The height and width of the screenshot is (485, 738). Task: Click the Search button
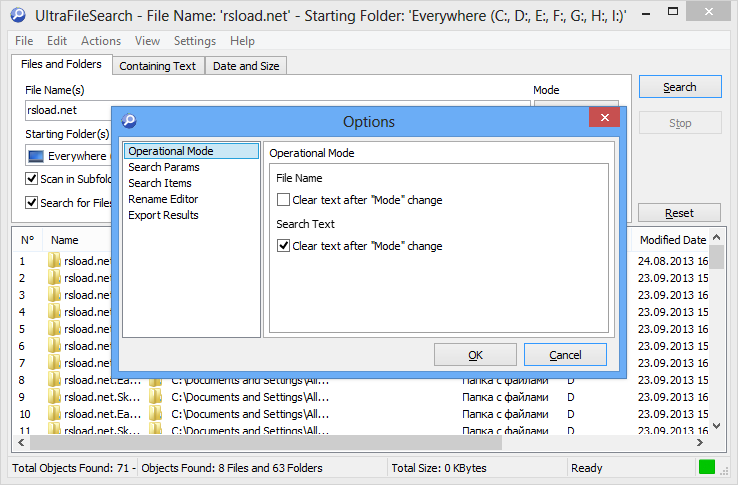pyautogui.click(x=680, y=87)
